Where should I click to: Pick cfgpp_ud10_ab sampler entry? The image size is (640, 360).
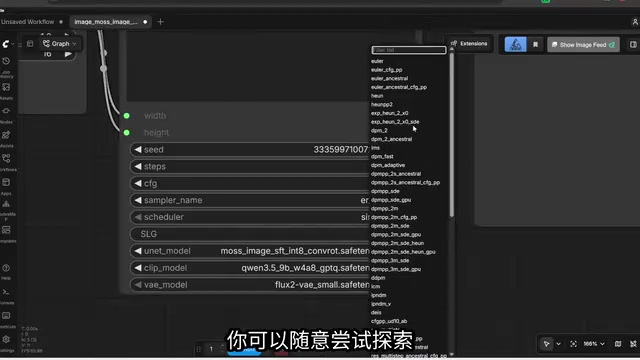click(x=389, y=321)
